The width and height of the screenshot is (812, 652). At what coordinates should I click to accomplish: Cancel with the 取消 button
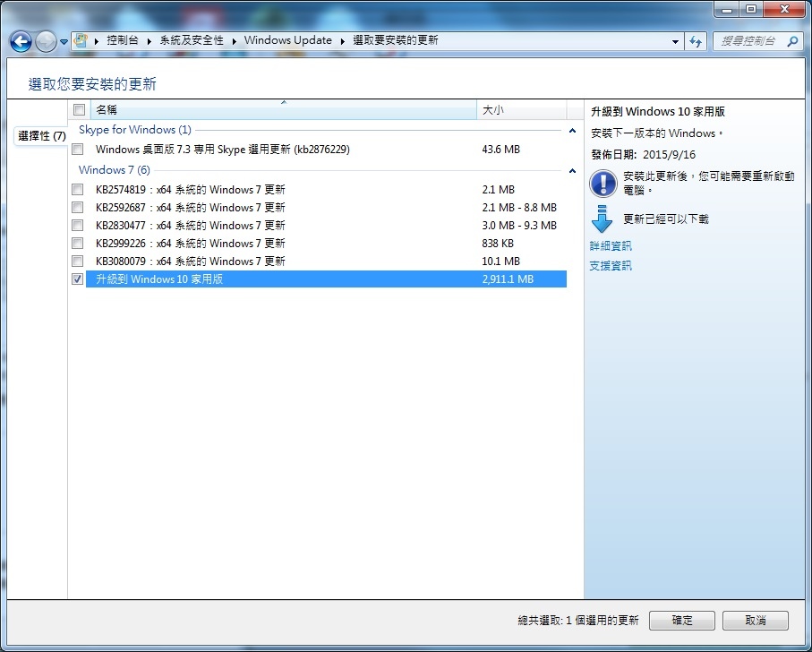756,621
